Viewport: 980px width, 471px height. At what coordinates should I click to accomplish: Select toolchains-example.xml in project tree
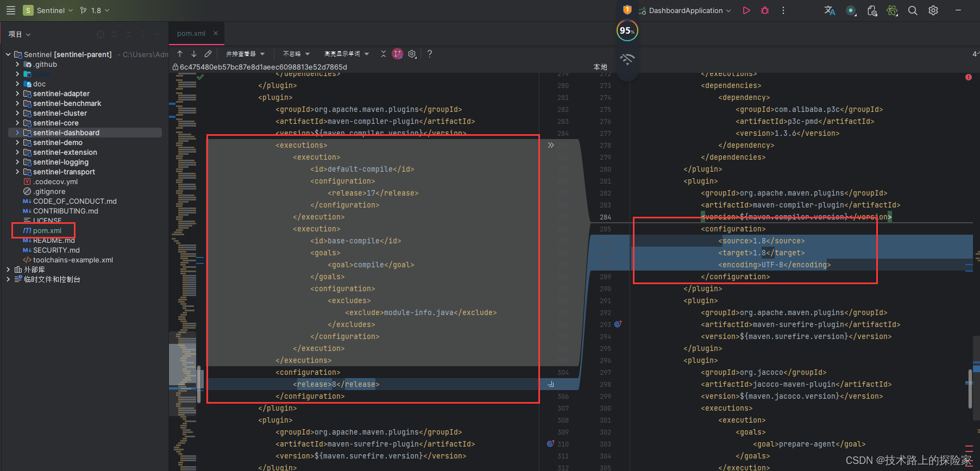coord(73,260)
